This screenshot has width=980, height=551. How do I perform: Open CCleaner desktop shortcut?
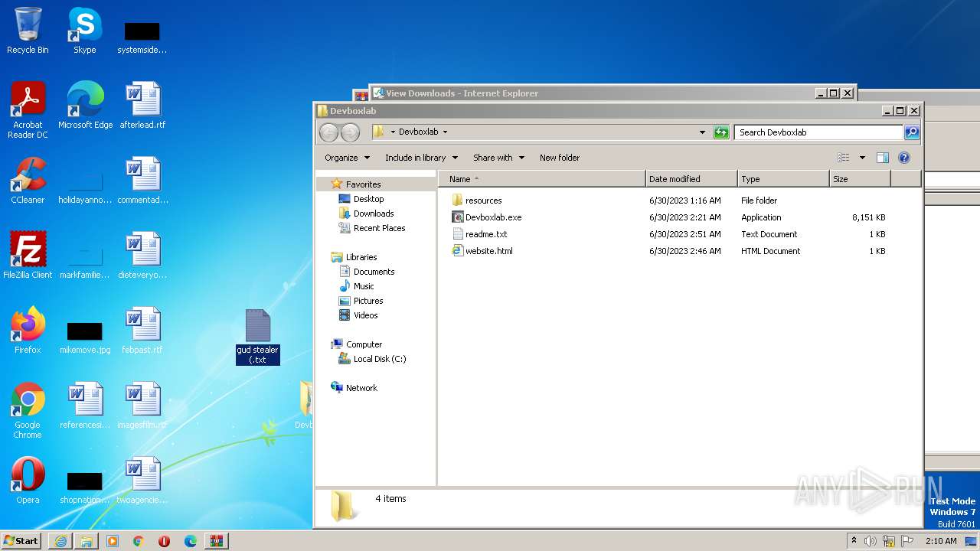[x=28, y=181]
